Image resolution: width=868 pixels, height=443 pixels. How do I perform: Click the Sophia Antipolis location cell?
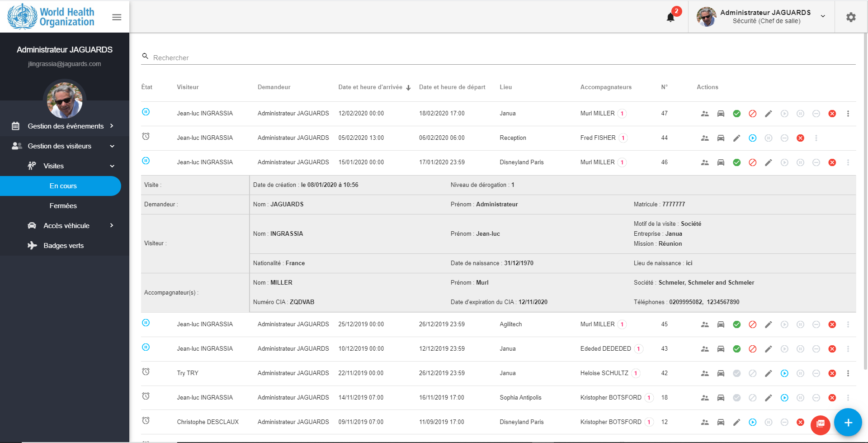point(520,398)
